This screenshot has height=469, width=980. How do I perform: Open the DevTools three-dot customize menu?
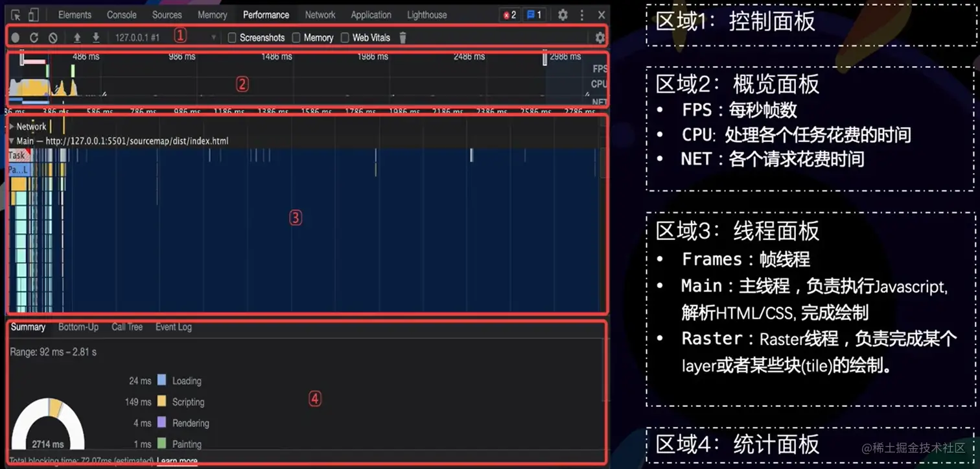(x=582, y=15)
